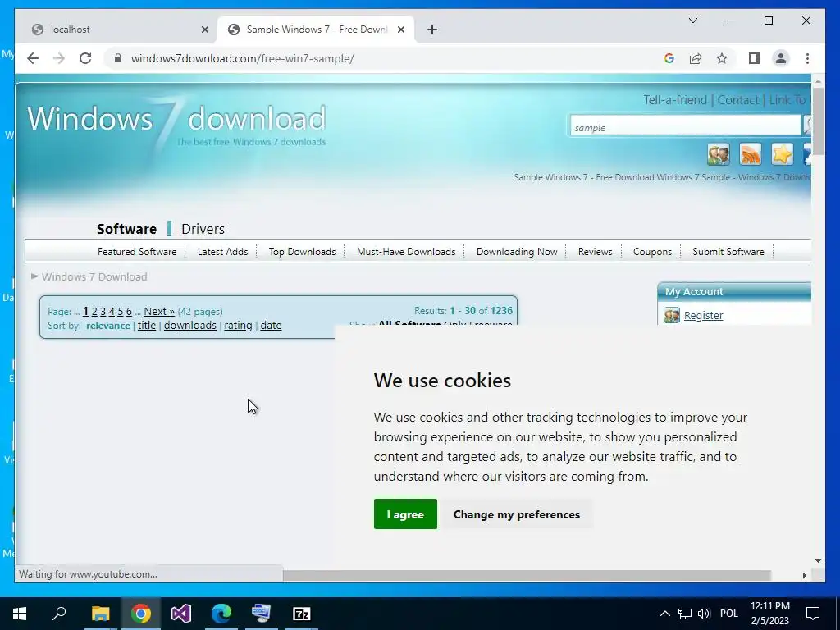Open a new tab with the plus button
Viewport: 840px width, 630px height.
tap(432, 30)
